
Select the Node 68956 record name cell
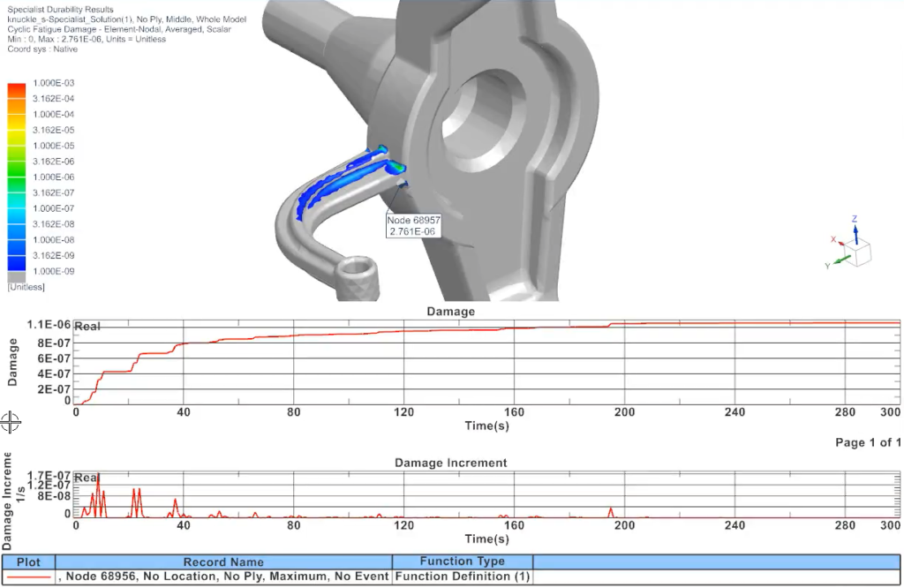click(x=223, y=577)
